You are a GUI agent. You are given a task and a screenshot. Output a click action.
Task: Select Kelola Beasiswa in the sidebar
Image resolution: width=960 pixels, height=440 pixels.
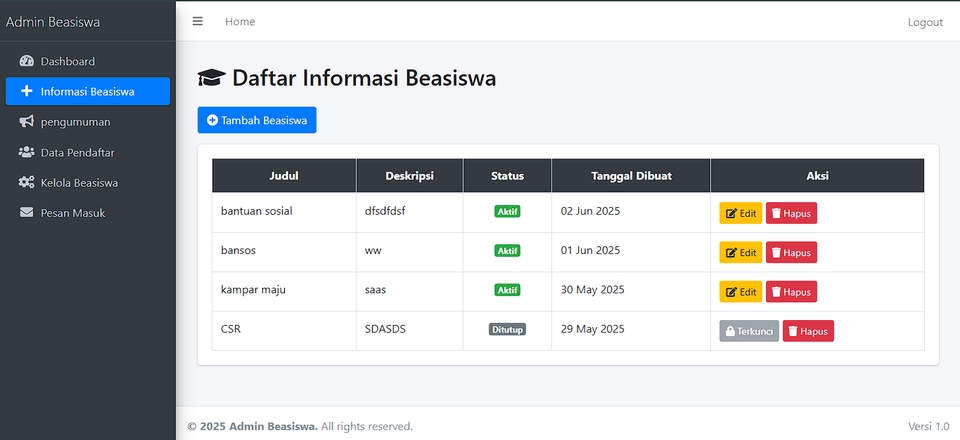[79, 183]
